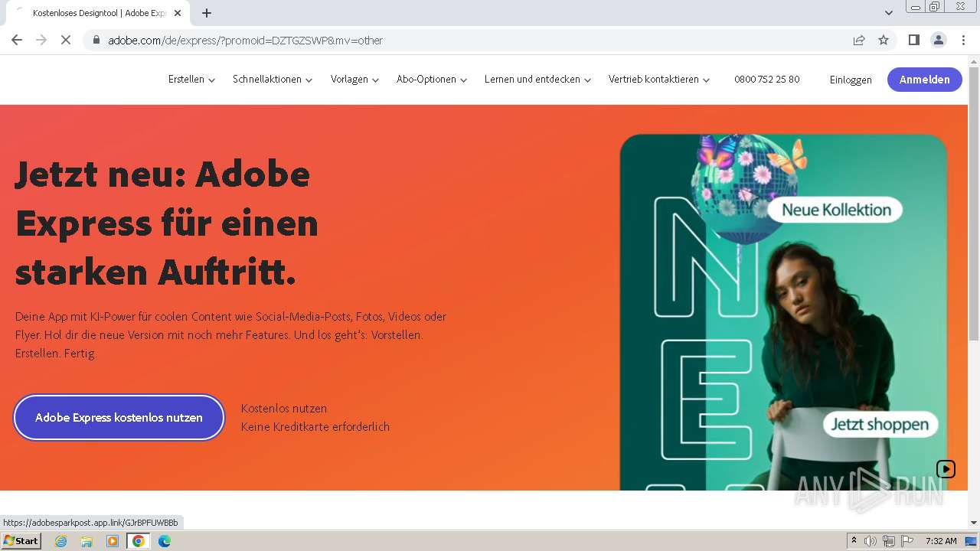
Task: Expand the Schnellaktionen menu
Action: 273,80
